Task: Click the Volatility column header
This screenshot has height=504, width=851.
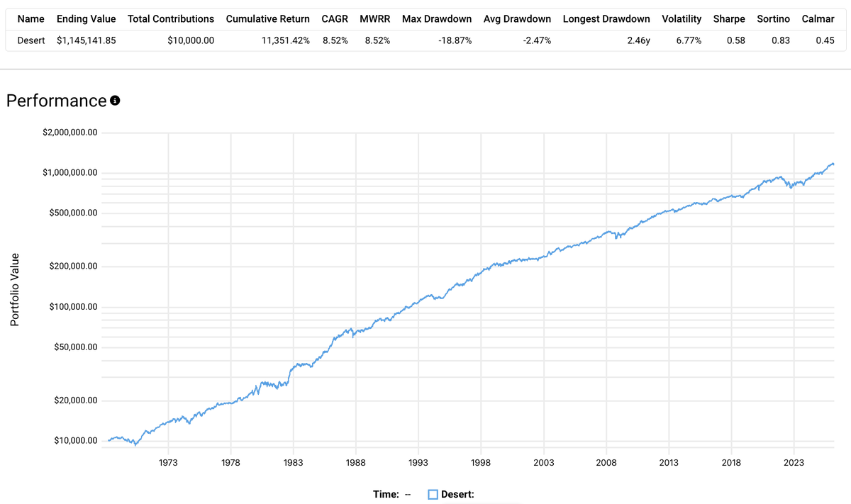Action: pyautogui.click(x=682, y=19)
